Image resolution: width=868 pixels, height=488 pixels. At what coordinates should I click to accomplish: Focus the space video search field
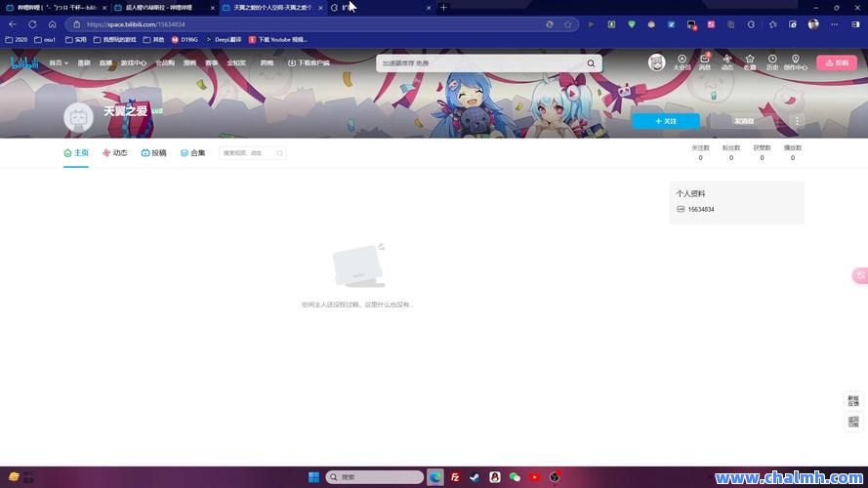tap(253, 152)
